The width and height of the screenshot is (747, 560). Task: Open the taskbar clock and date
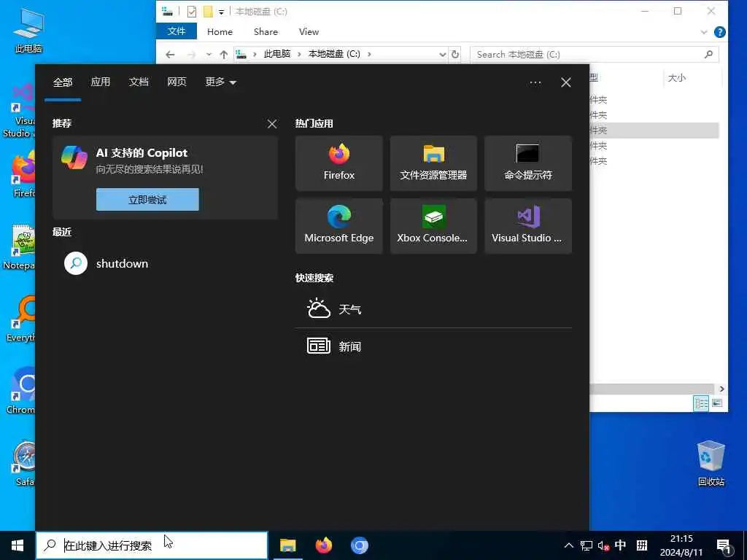pyautogui.click(x=681, y=545)
